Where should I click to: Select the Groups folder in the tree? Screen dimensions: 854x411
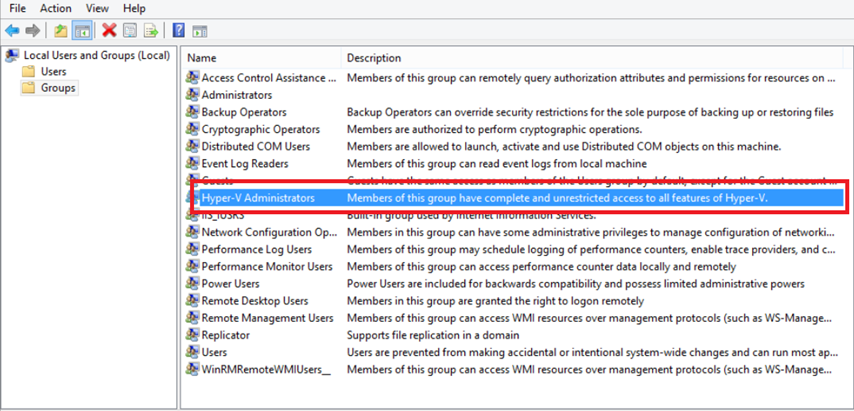[57, 88]
